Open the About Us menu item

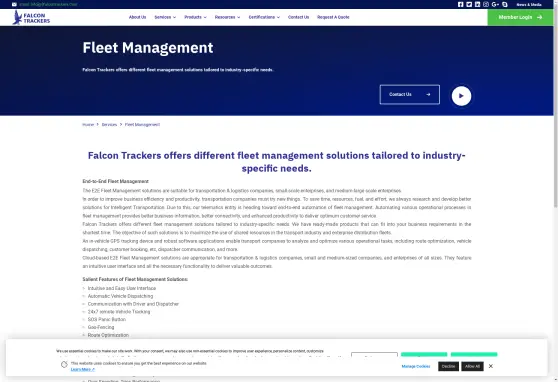[x=137, y=17]
